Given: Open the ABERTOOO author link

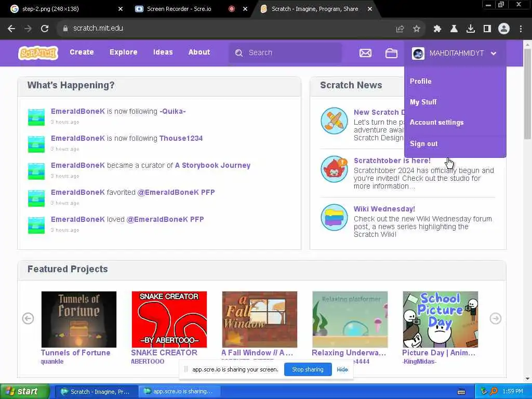Looking at the screenshot, I should [x=148, y=362].
